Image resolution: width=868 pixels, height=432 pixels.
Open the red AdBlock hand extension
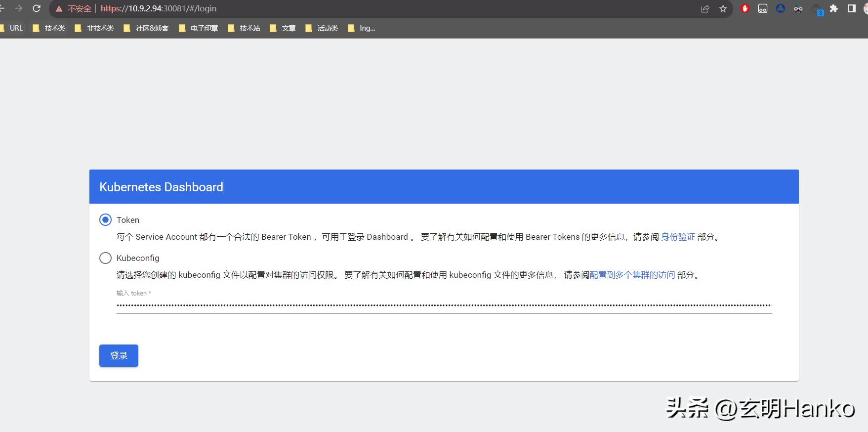click(745, 8)
